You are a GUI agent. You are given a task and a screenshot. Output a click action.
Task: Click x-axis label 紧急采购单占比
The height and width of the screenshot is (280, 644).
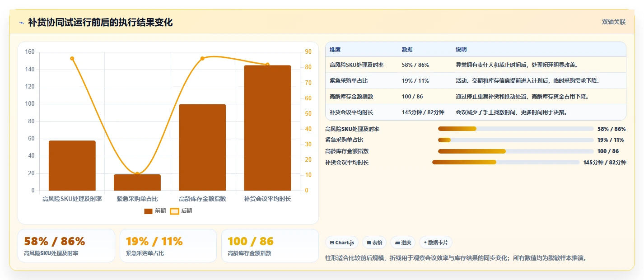(x=137, y=199)
